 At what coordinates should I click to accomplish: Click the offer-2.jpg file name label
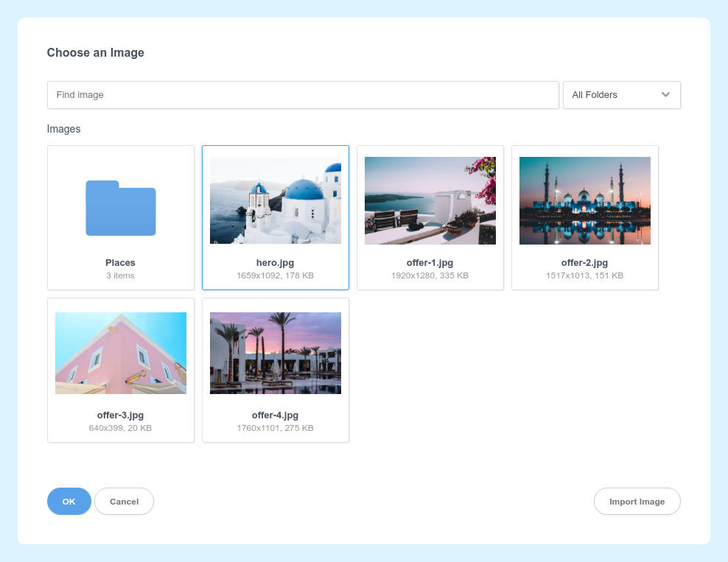[x=584, y=262]
